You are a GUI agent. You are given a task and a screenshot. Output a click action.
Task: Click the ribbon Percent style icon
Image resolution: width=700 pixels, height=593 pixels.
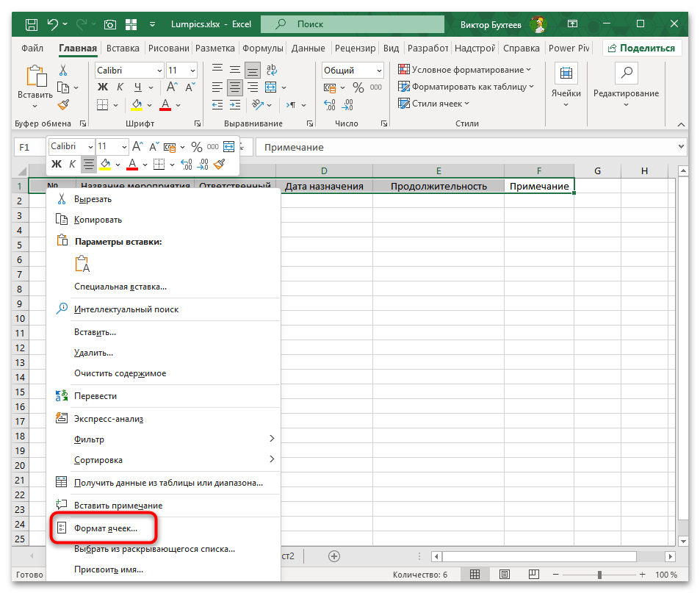click(x=358, y=87)
